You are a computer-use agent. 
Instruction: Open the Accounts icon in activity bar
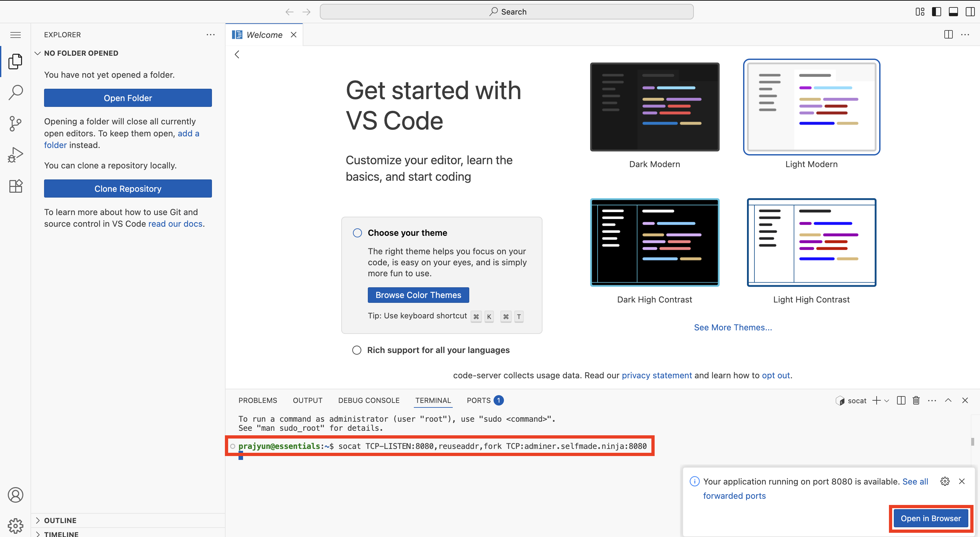15,495
